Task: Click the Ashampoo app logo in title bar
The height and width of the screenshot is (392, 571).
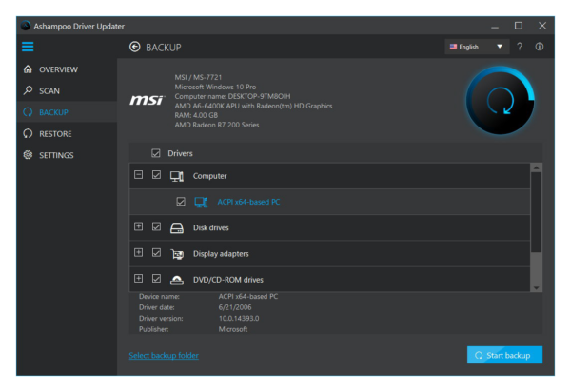Action: pyautogui.click(x=26, y=26)
